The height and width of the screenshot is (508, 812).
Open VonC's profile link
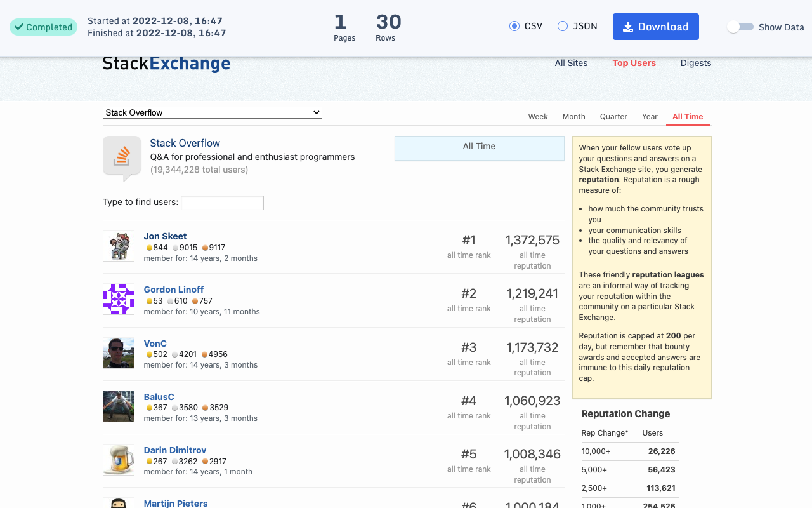155,344
